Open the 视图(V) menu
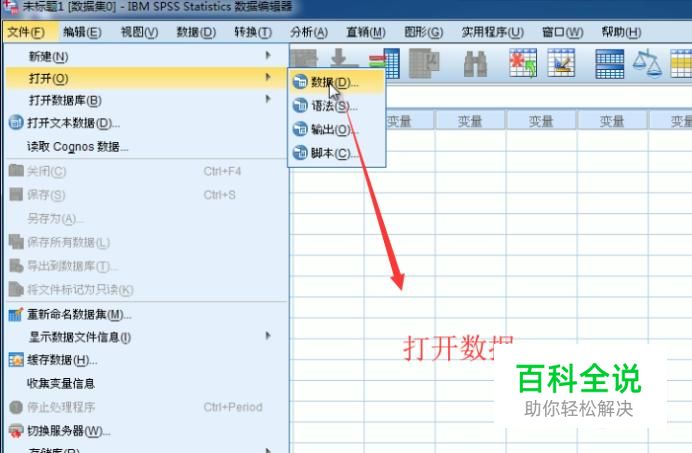 pyautogui.click(x=139, y=32)
